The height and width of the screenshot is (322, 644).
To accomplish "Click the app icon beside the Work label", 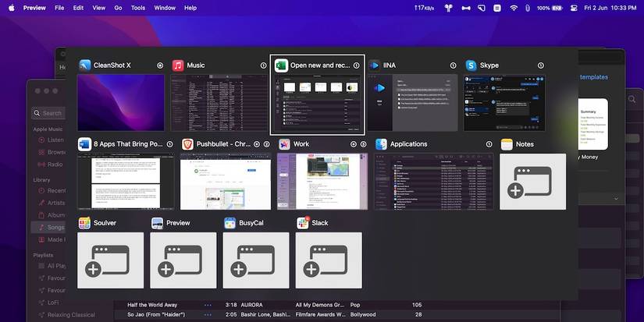I will [284, 144].
